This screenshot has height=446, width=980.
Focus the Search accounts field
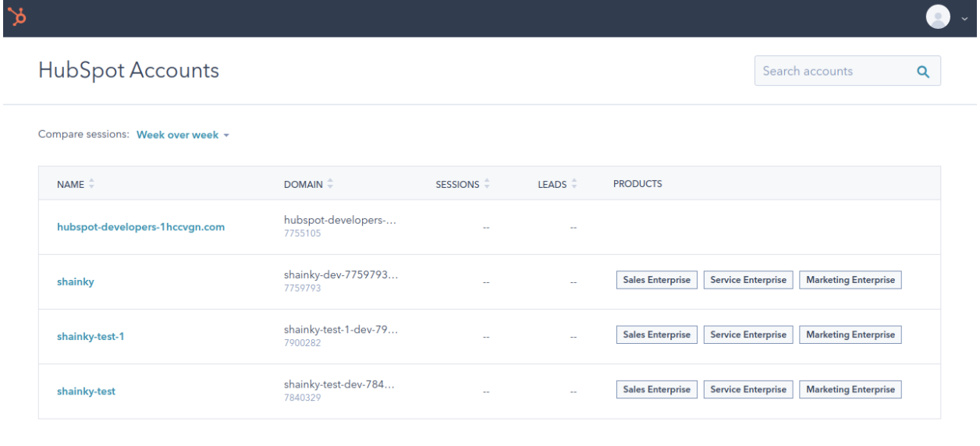click(x=847, y=71)
